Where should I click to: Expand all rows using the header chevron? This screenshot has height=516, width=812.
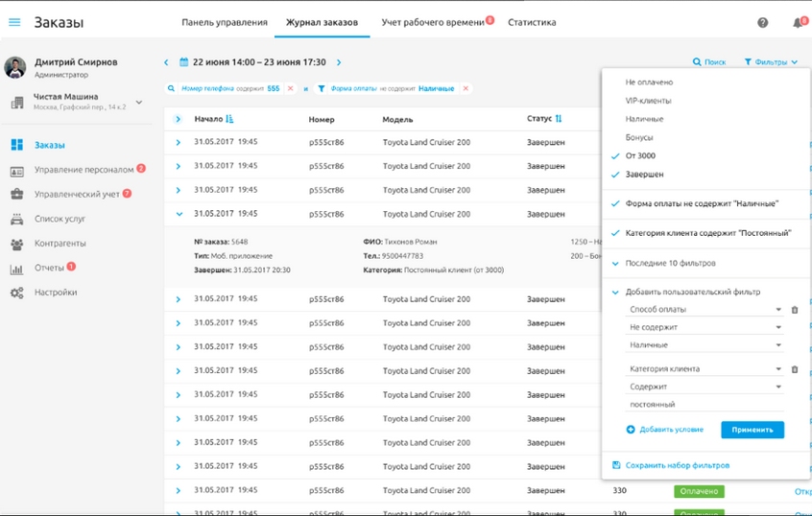178,120
